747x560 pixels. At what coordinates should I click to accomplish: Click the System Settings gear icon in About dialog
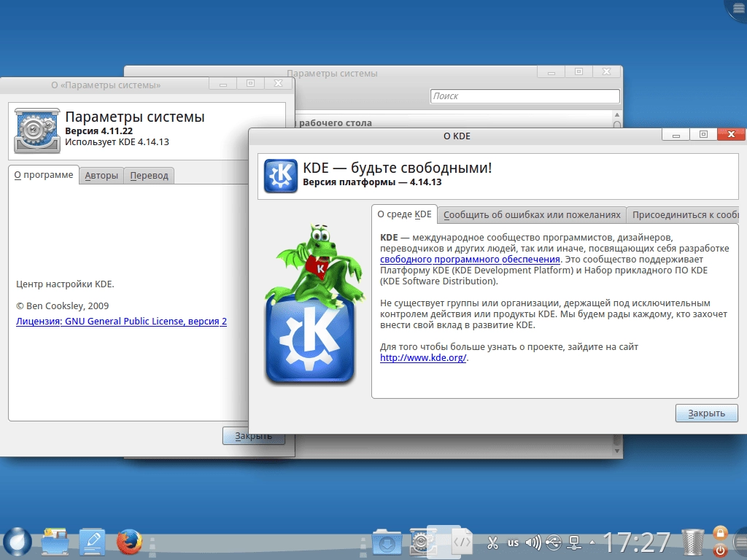point(37,131)
